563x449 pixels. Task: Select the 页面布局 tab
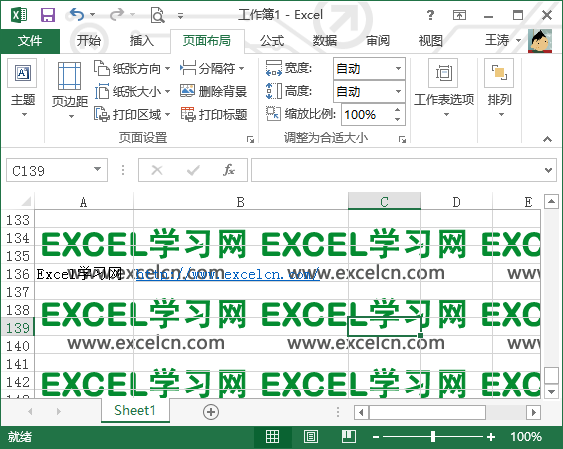[207, 41]
